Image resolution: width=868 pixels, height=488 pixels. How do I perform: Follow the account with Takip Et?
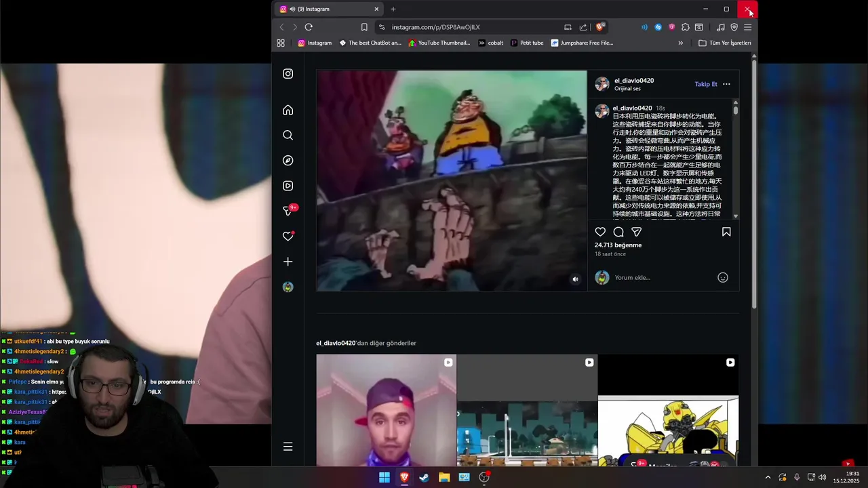coord(706,84)
